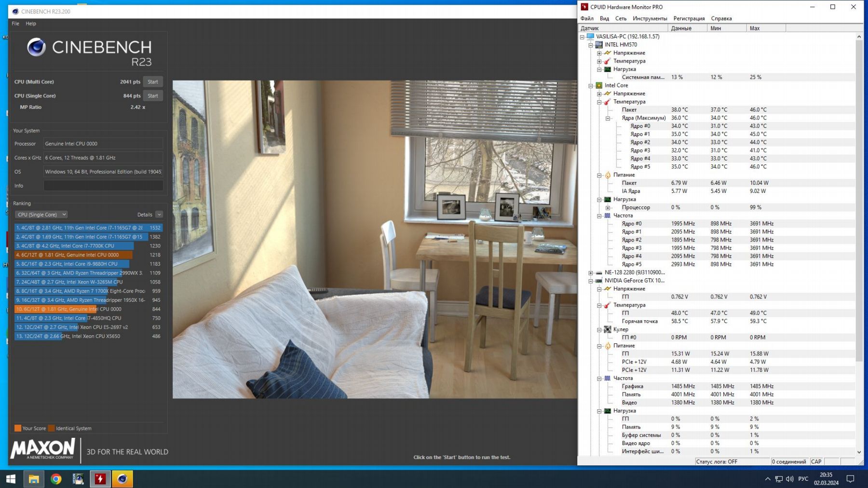Click the Max column header
The width and height of the screenshot is (868, 488).
[766, 28]
